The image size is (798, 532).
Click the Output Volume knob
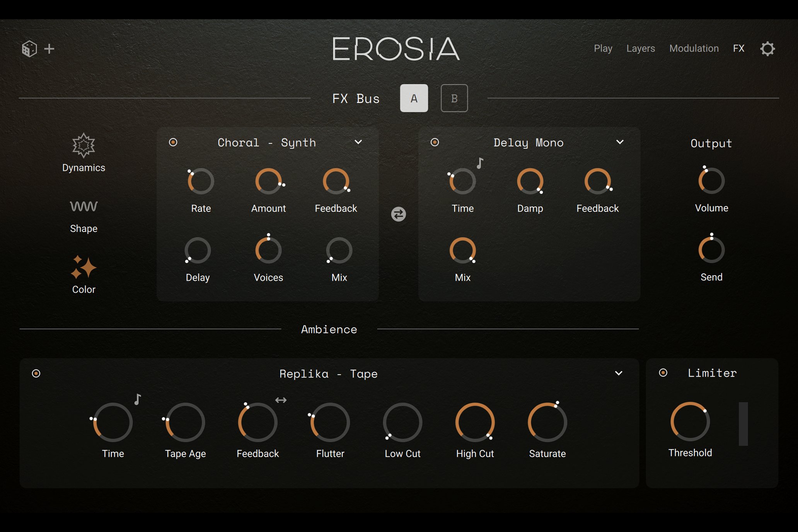pyautogui.click(x=711, y=181)
